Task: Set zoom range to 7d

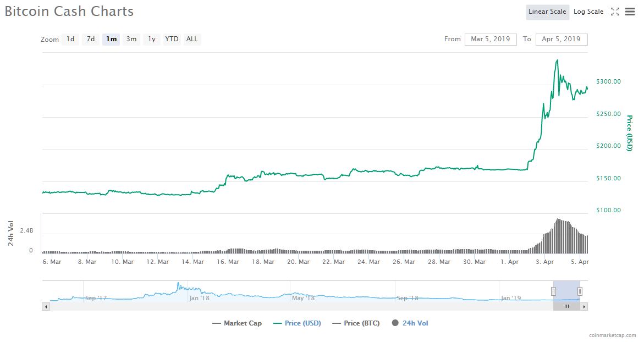Action: [x=91, y=39]
